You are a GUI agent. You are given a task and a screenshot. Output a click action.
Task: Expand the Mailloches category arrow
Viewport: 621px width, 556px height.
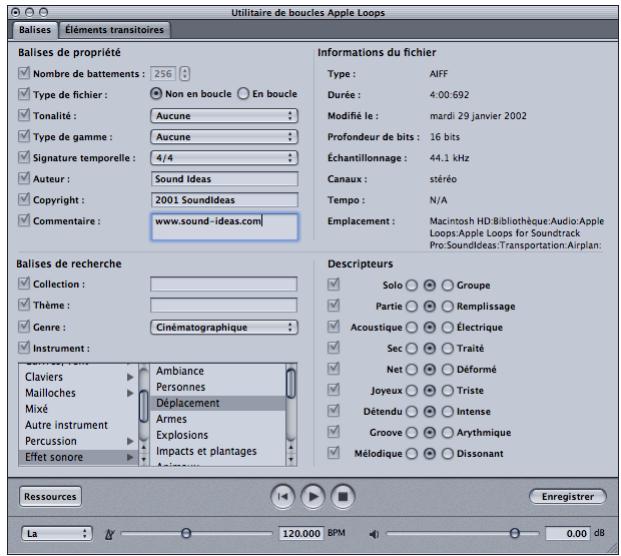click(x=130, y=393)
